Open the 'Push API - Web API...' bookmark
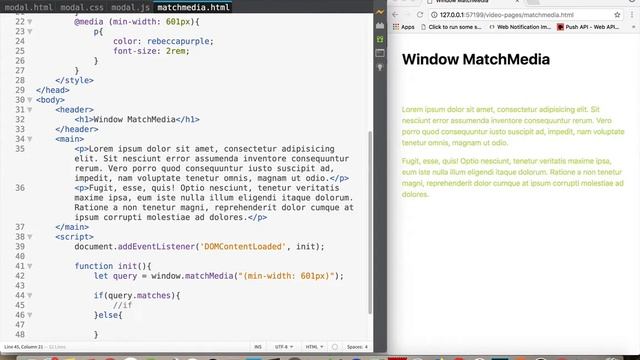 [x=589, y=27]
